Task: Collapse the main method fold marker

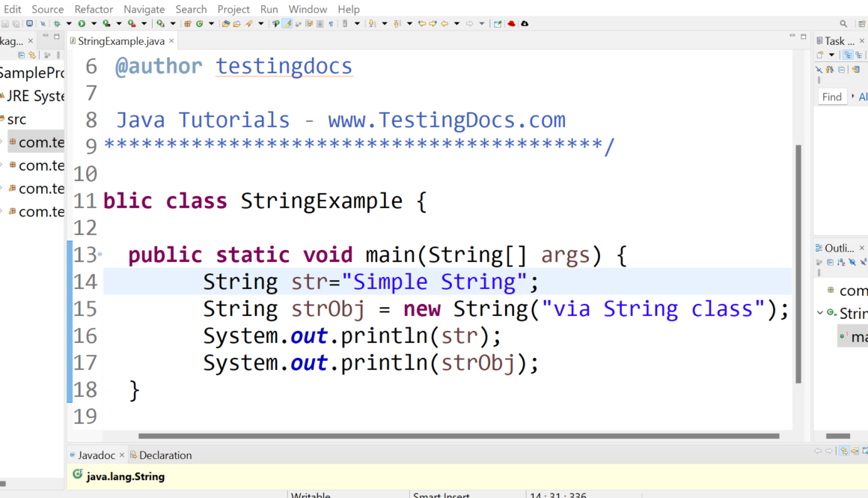Action: 100,255
